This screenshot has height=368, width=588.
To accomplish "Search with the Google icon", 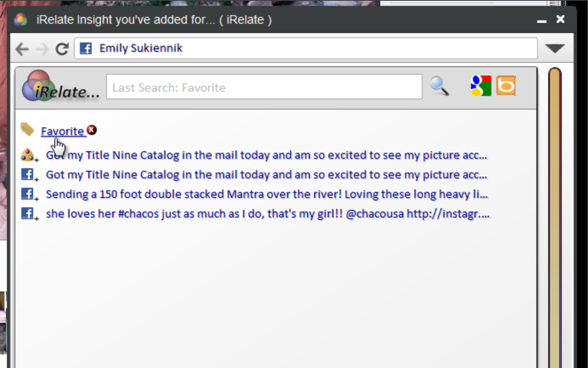I will point(481,86).
